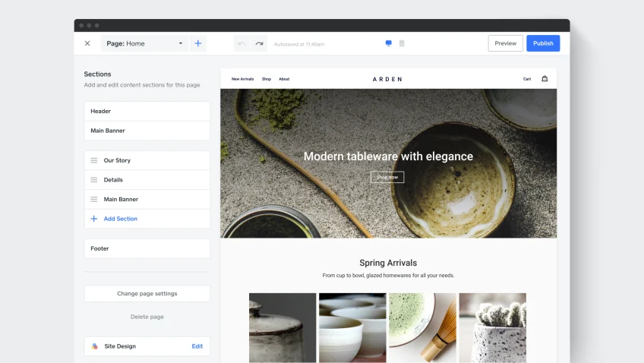Open New Arrivals in site preview nav
This screenshot has height=363, width=644.
(242, 79)
